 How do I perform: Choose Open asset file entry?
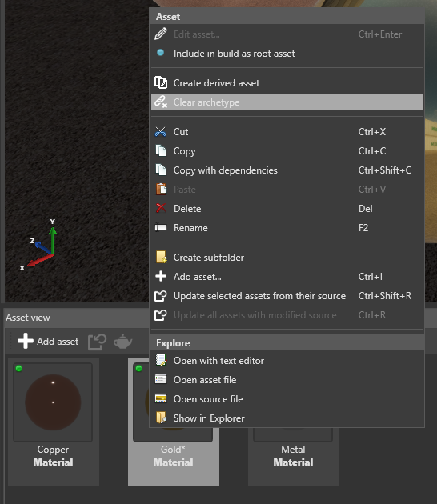pos(287,380)
